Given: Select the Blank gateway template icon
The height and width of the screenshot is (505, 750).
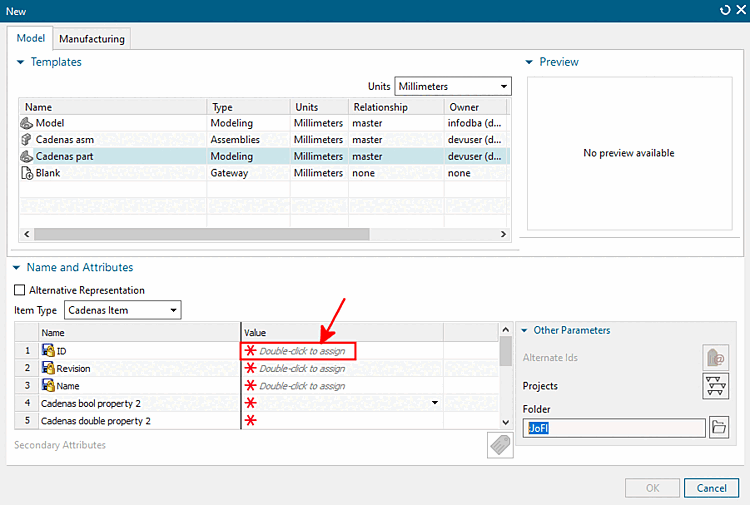Looking at the screenshot, I should [26, 173].
